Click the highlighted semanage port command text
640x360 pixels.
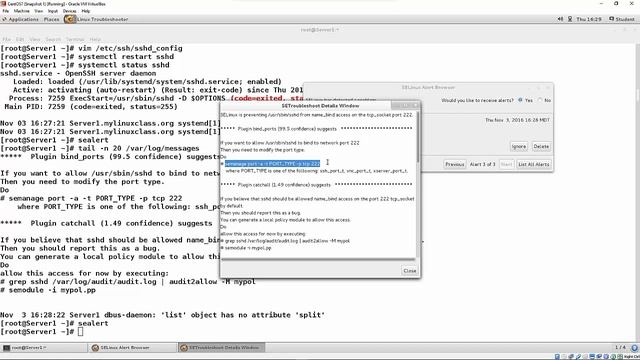[272, 164]
